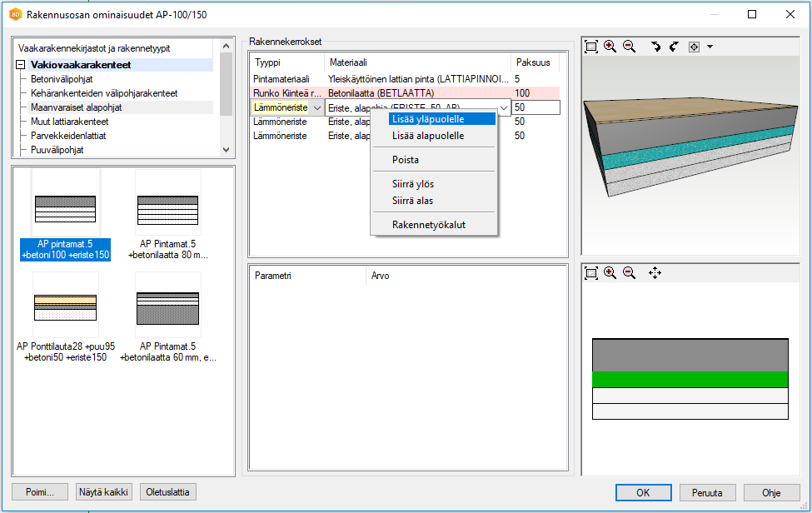812x513 pixels.
Task: Rotate the 3D model with the left arrow icon
Action: click(x=656, y=47)
